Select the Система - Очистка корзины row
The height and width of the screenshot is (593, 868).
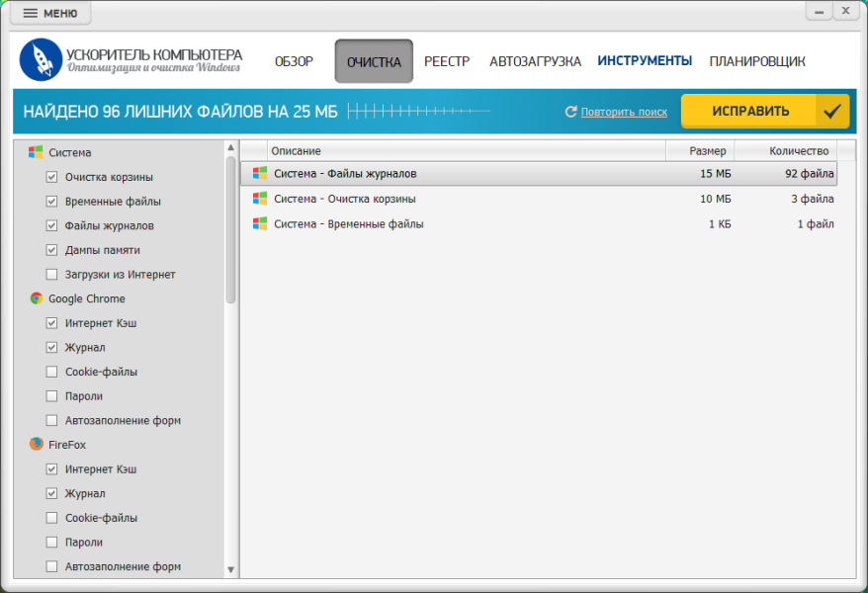(x=538, y=199)
